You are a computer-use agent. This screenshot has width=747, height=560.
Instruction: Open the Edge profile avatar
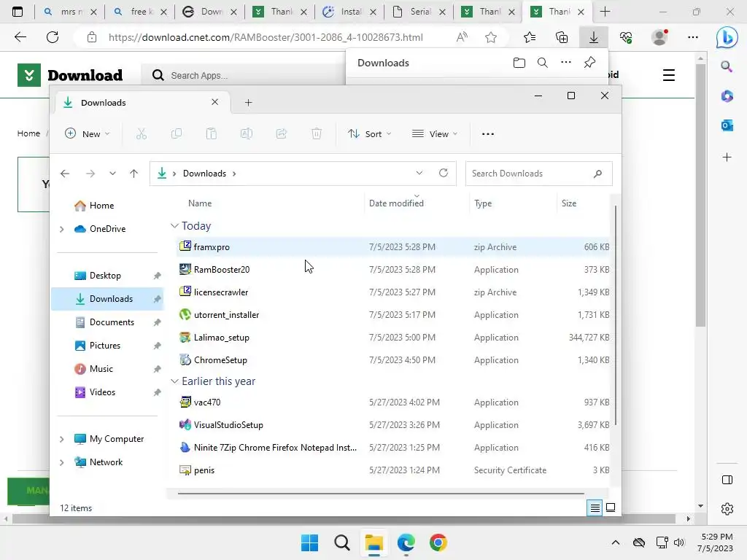(659, 37)
